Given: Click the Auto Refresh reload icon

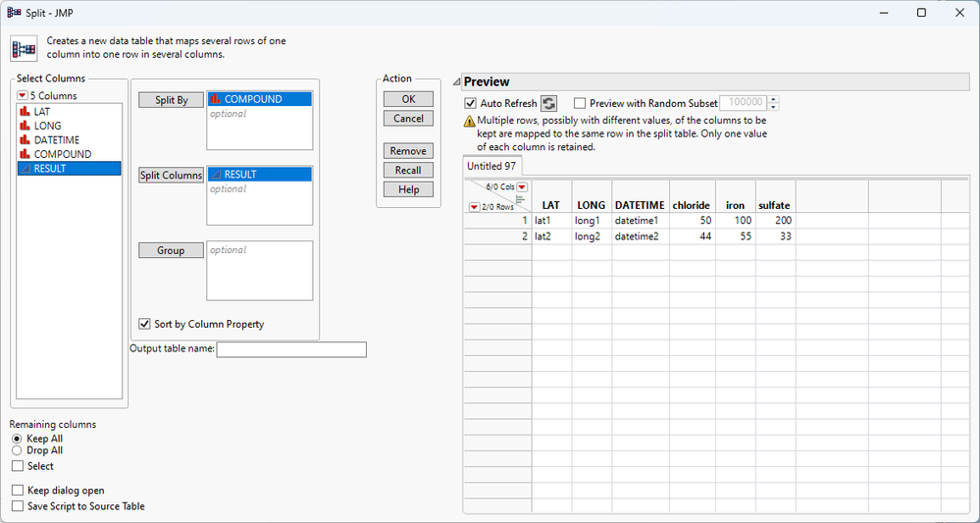Looking at the screenshot, I should [x=548, y=103].
